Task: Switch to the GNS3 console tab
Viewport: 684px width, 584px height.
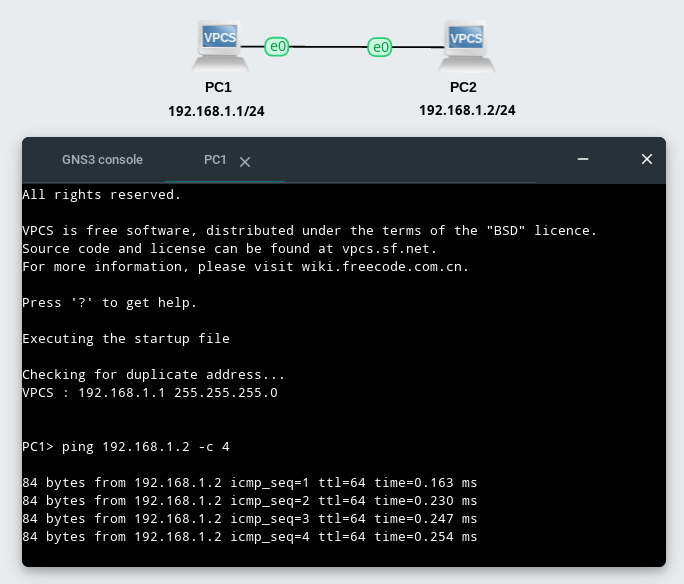Action: tap(103, 160)
